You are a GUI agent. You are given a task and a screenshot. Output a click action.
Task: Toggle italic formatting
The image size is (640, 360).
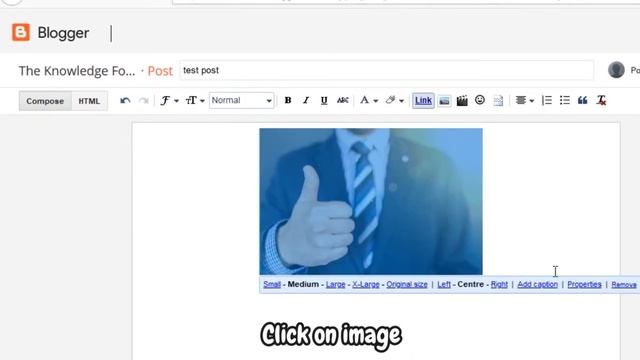[x=306, y=100]
